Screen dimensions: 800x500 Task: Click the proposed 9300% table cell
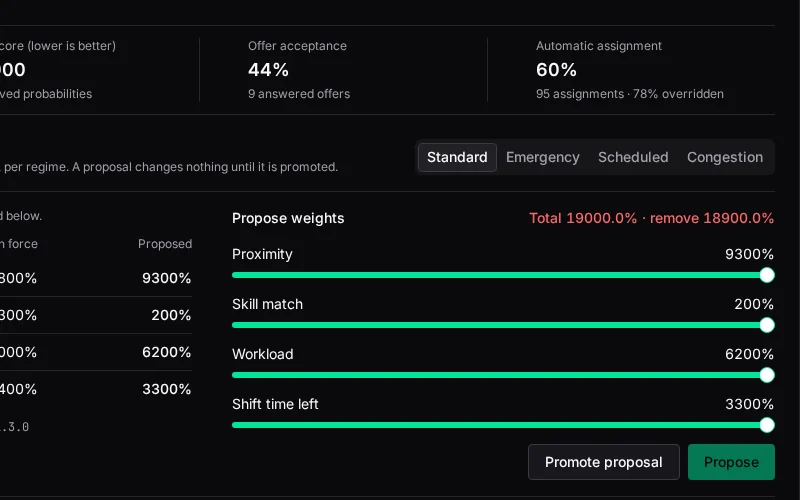point(166,278)
